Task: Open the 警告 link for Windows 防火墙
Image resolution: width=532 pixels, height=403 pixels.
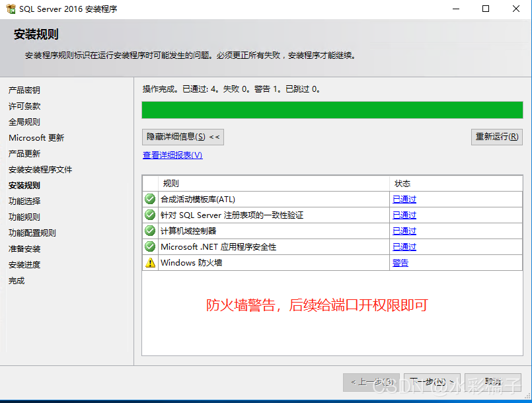Action: pos(400,263)
